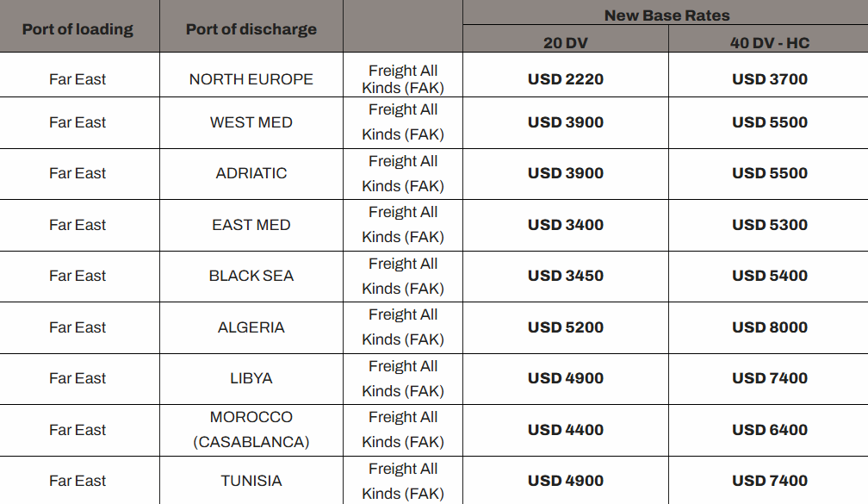The height and width of the screenshot is (504, 868).
Task: Click the ALGERIA discharge cell
Action: point(251,327)
